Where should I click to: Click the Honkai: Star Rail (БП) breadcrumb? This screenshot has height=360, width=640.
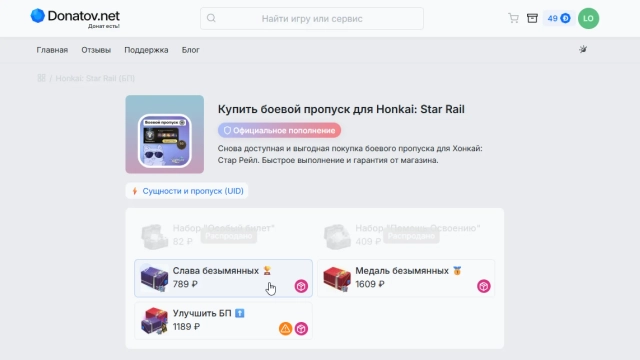pos(95,78)
